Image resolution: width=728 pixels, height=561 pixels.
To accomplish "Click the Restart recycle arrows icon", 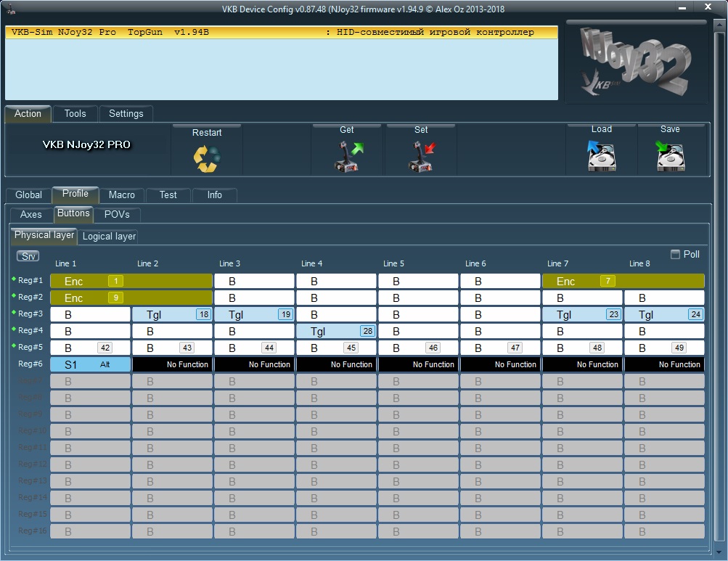I will tap(207, 158).
